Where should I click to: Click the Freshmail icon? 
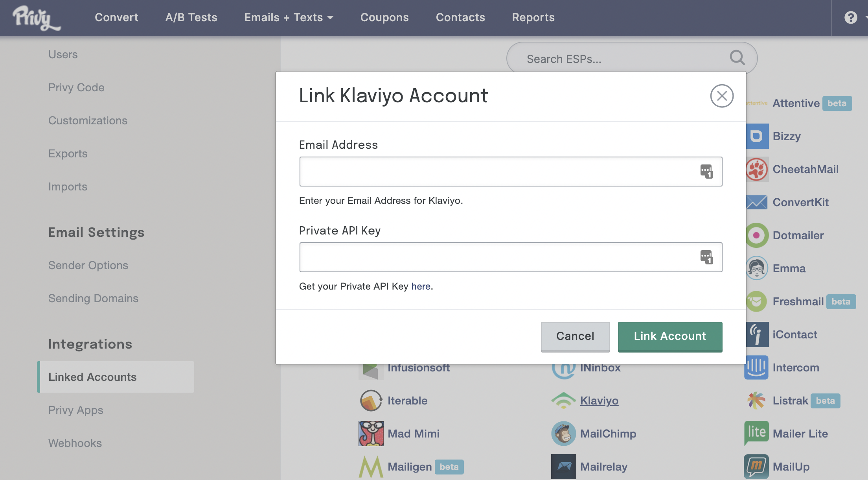[757, 301]
